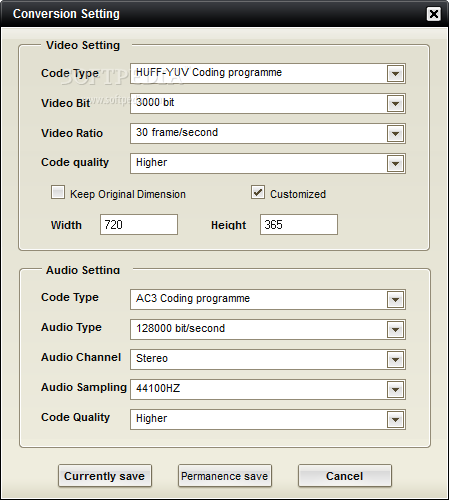Expand the Audio Type bitrate dropdown
Image resolution: width=449 pixels, height=500 pixels.
(395, 330)
